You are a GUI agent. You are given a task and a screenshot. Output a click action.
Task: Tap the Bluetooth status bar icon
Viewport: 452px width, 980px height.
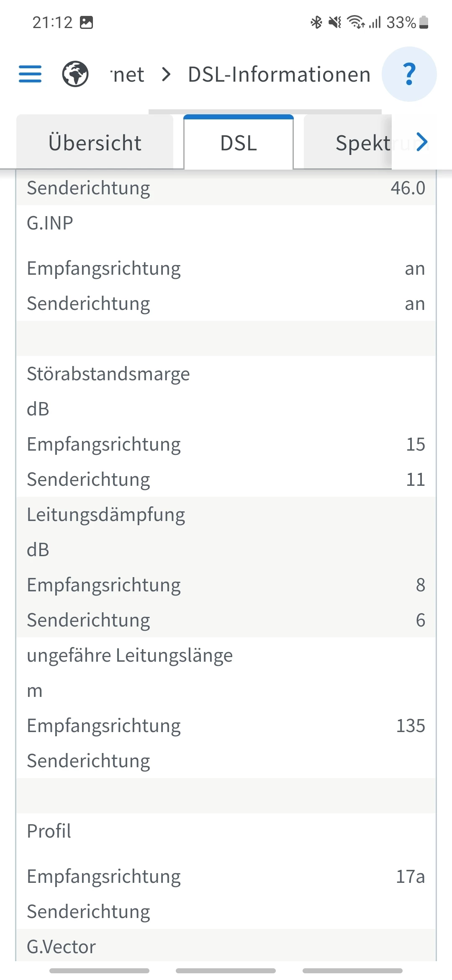click(x=316, y=22)
